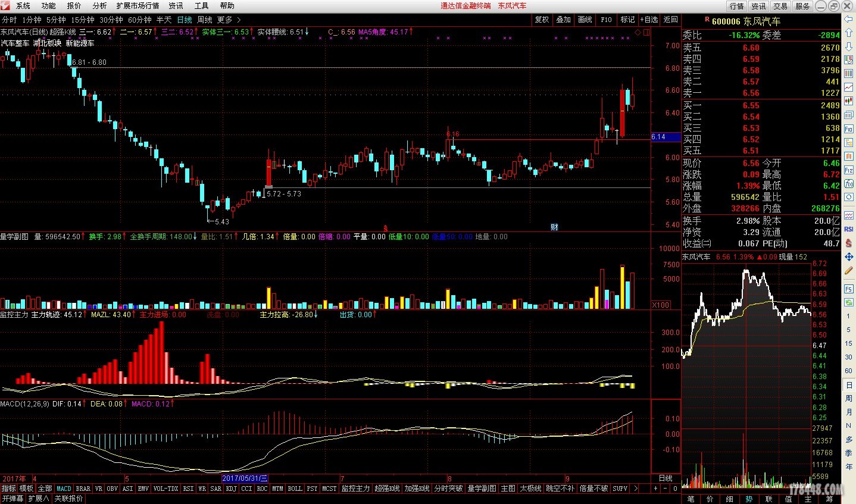This screenshot has width=856, height=504.
Task: Click the zoom-in plus button below chart
Action: (656, 489)
